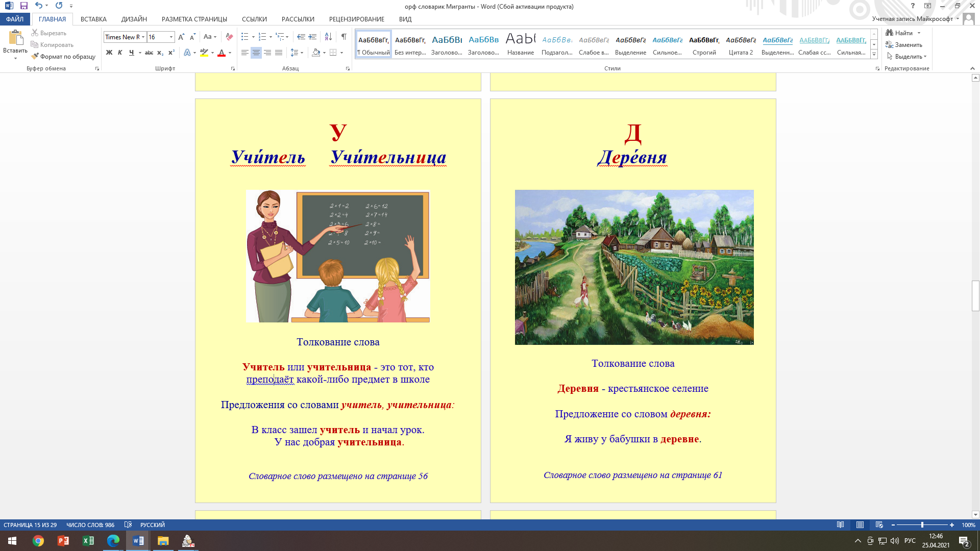Screen dimensions: 980x551
Task: Clear all formatting with eraser icon
Action: pos(229,37)
